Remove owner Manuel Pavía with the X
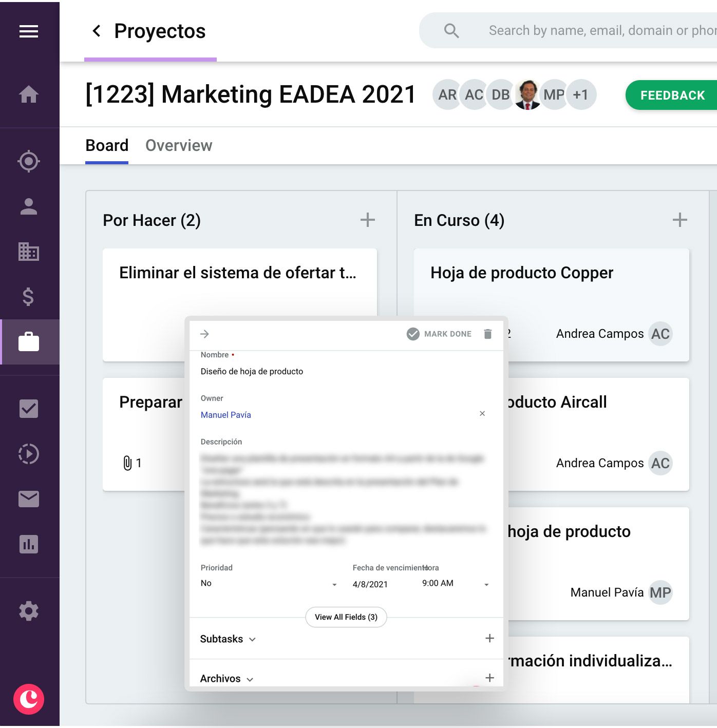717x728 pixels. [x=482, y=414]
